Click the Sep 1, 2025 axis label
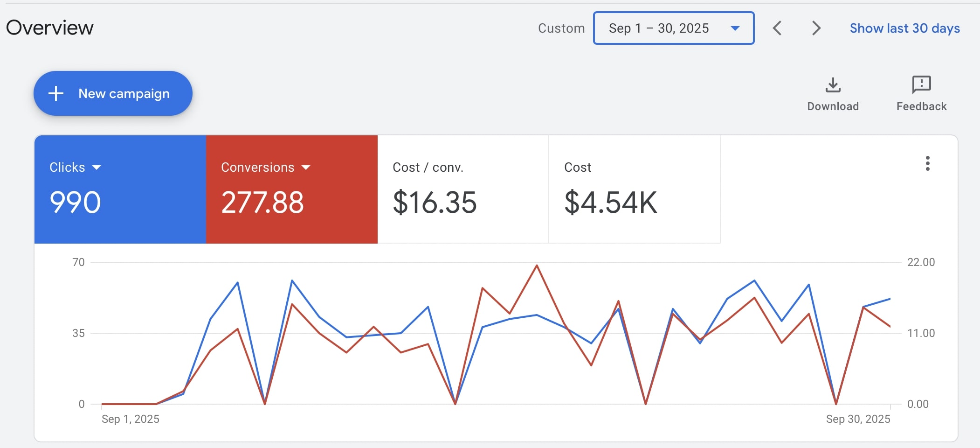 [131, 419]
